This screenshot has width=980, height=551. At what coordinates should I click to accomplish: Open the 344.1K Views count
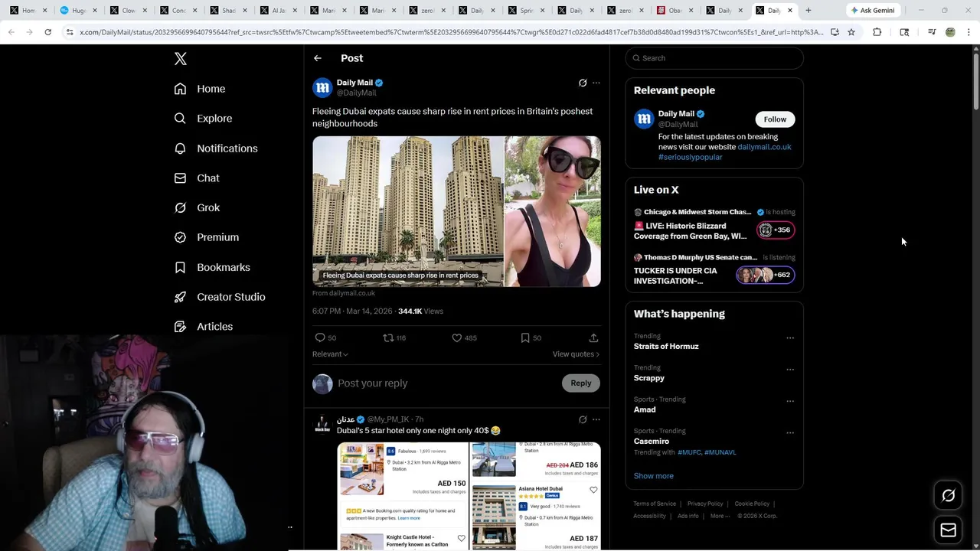[x=420, y=311]
